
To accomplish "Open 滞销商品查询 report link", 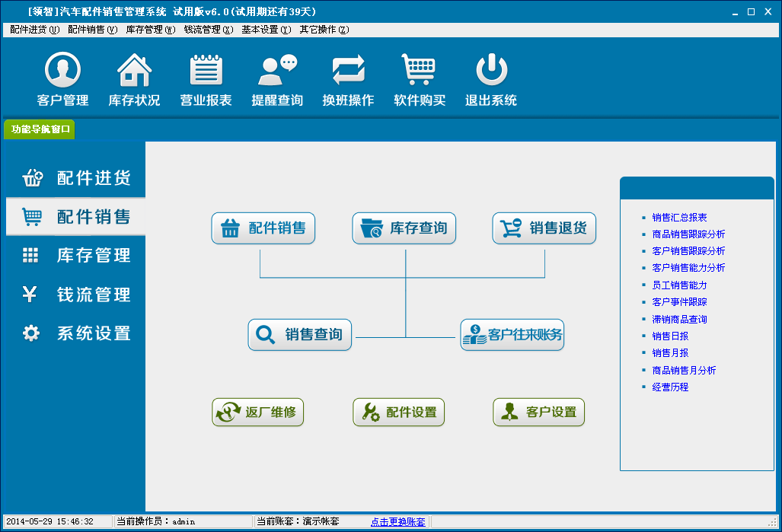I will click(679, 320).
